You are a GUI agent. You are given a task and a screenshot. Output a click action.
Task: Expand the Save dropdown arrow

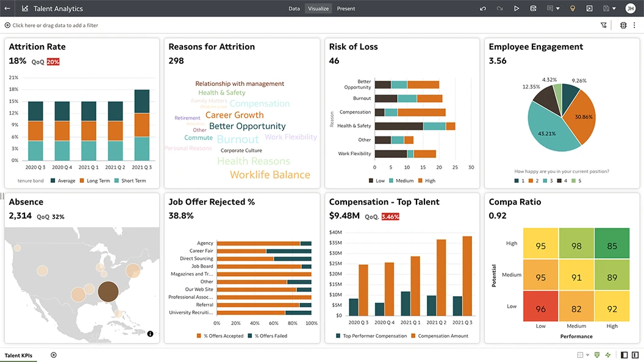614,9
